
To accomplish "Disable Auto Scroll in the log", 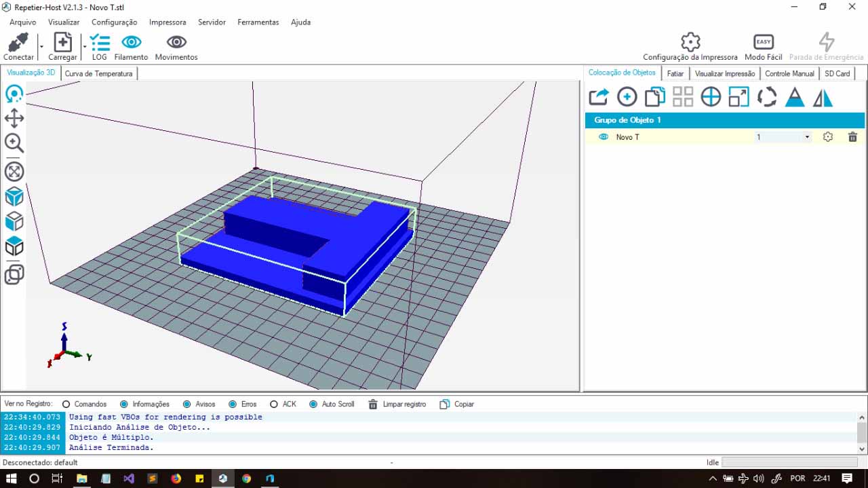I will coord(313,405).
